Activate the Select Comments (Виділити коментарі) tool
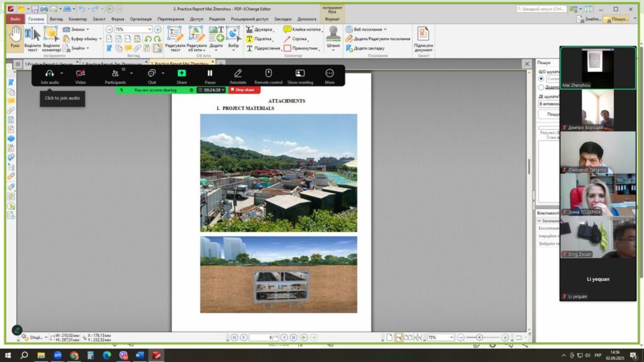Image resolution: width=644 pixels, height=362 pixels. 52,40
